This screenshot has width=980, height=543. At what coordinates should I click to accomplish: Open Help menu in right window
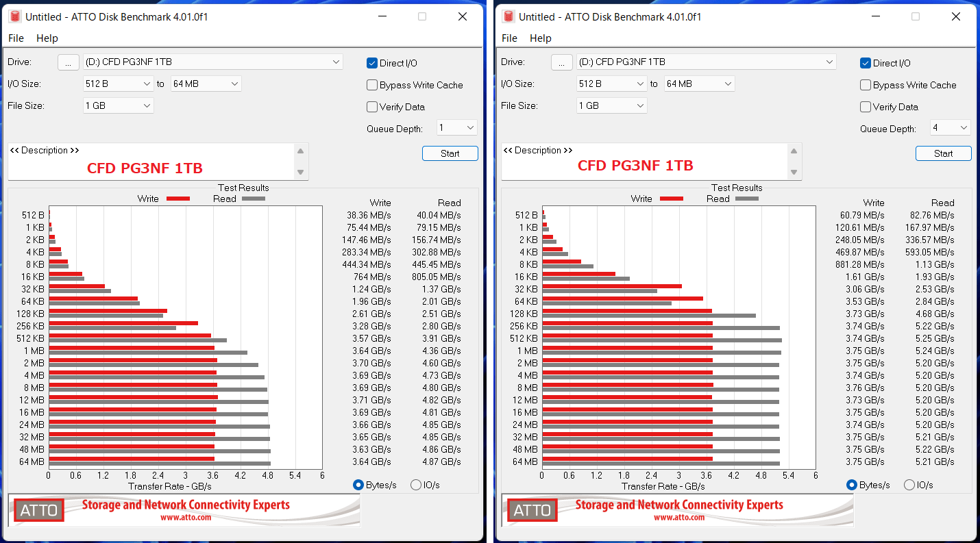pyautogui.click(x=541, y=38)
